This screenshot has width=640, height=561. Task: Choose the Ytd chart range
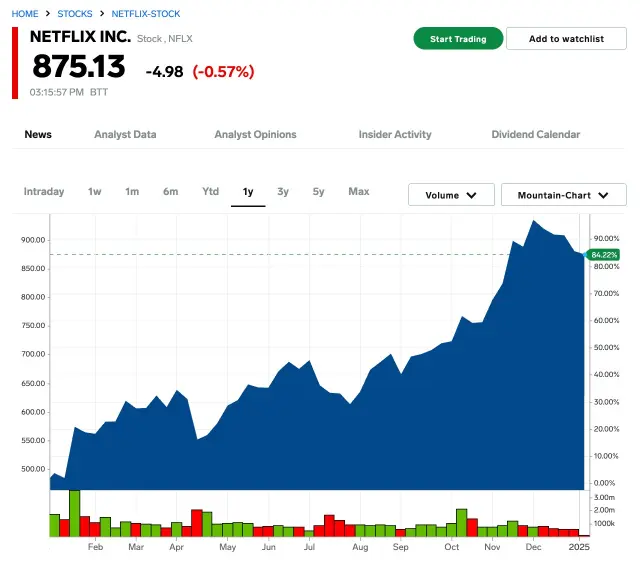click(210, 192)
